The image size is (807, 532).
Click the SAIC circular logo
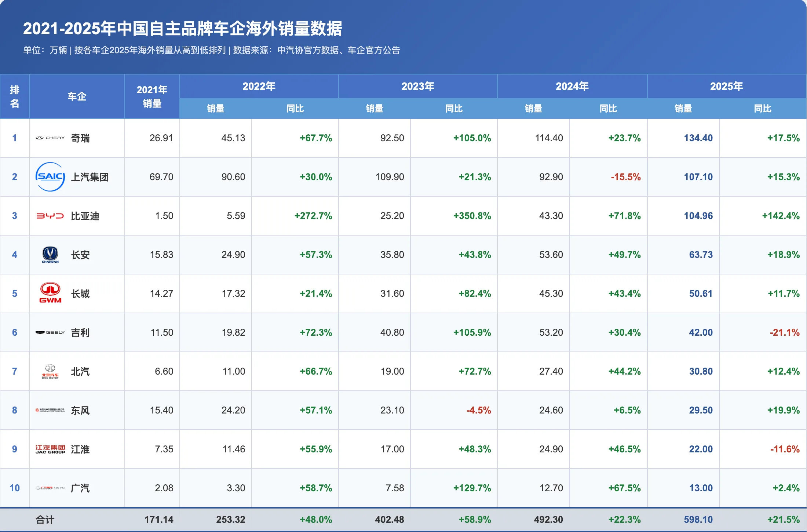[50, 177]
